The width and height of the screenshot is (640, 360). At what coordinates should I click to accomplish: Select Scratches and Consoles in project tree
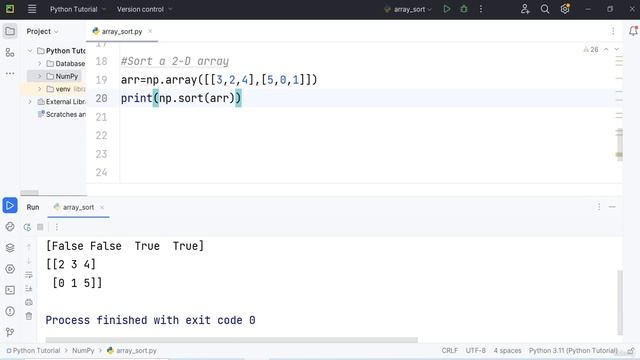62,114
